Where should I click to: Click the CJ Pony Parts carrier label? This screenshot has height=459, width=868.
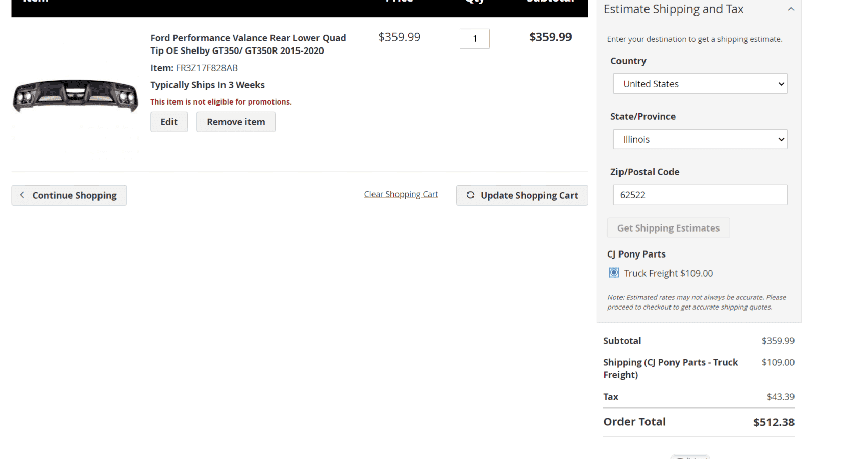[x=636, y=254]
